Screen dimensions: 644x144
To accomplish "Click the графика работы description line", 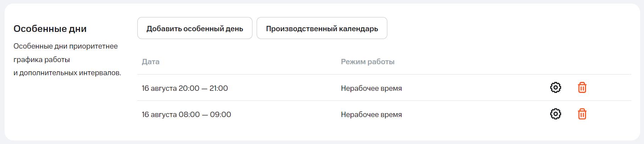I will pyautogui.click(x=41, y=60).
